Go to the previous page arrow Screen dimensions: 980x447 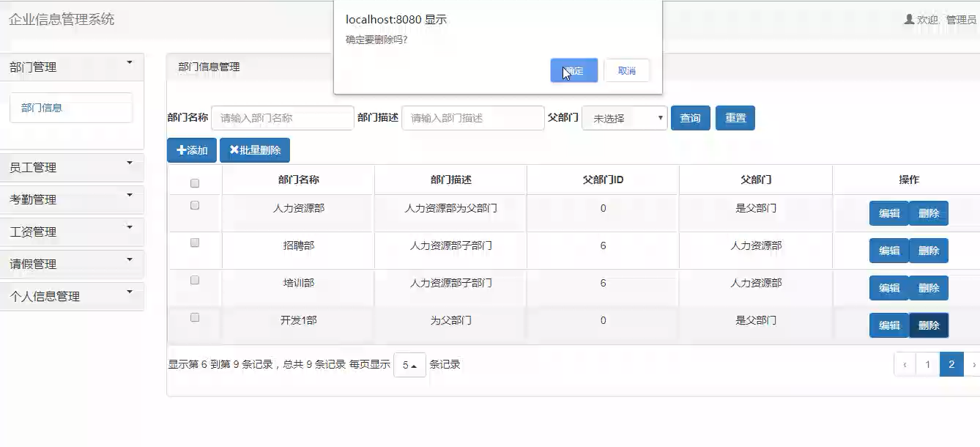tap(905, 364)
